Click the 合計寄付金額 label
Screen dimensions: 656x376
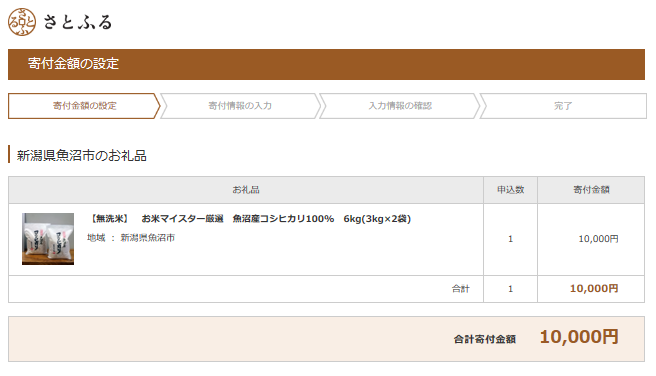coord(484,339)
